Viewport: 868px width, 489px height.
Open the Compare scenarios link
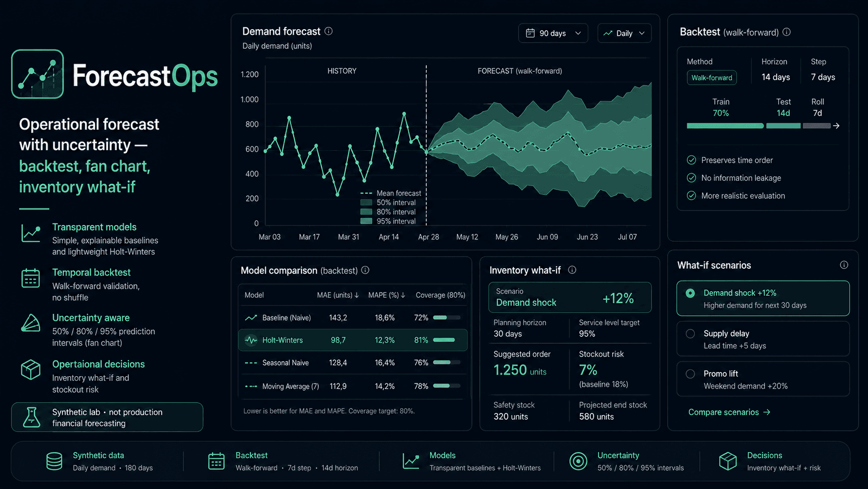[729, 412]
